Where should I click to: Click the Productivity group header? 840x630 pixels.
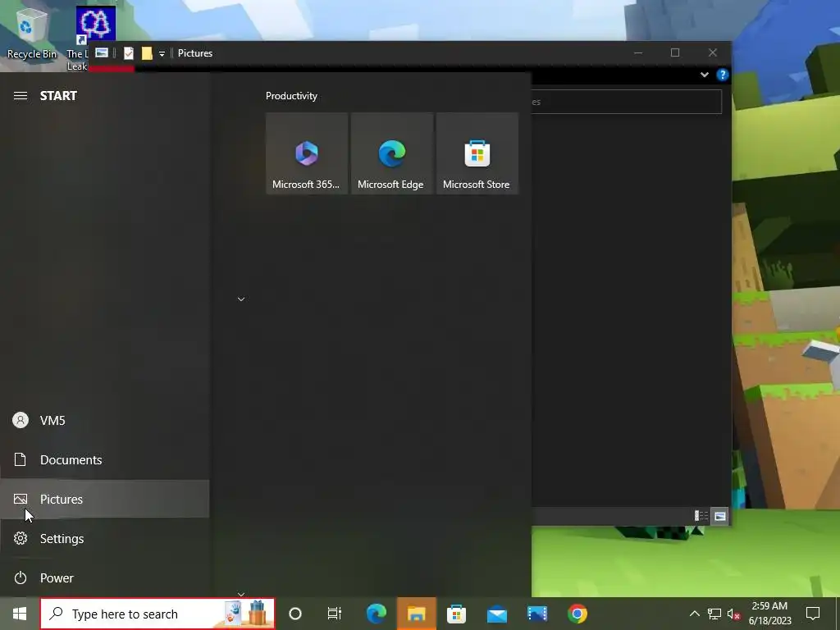[x=291, y=96]
